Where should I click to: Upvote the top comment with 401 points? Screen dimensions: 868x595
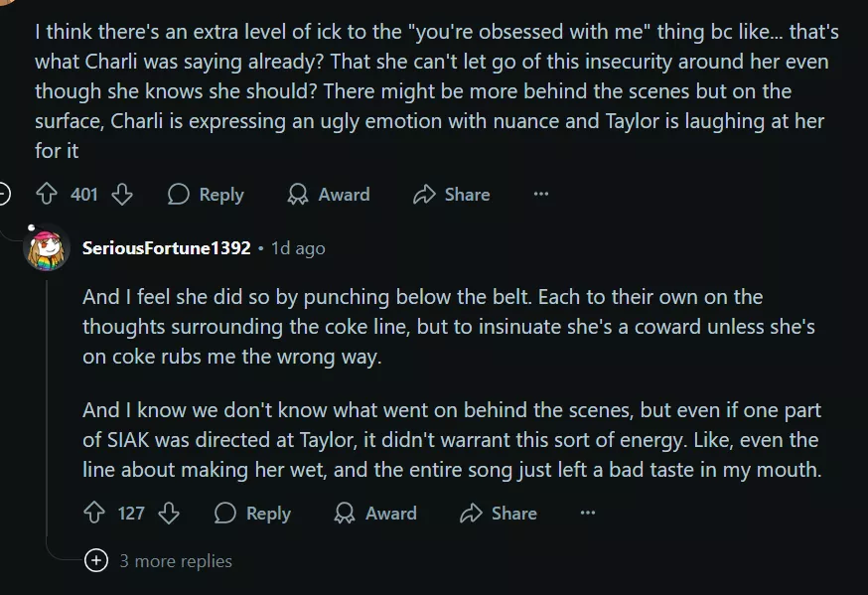pos(48,195)
